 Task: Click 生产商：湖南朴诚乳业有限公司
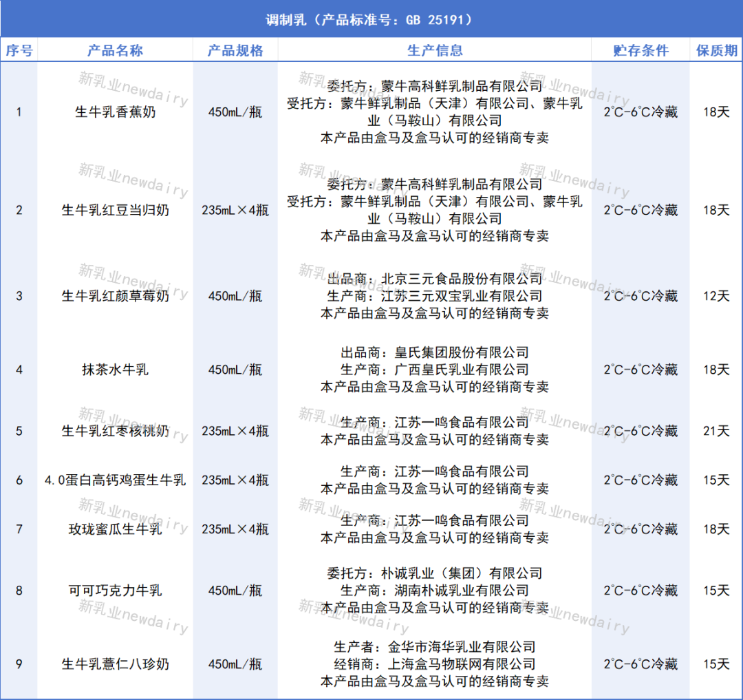(x=435, y=591)
